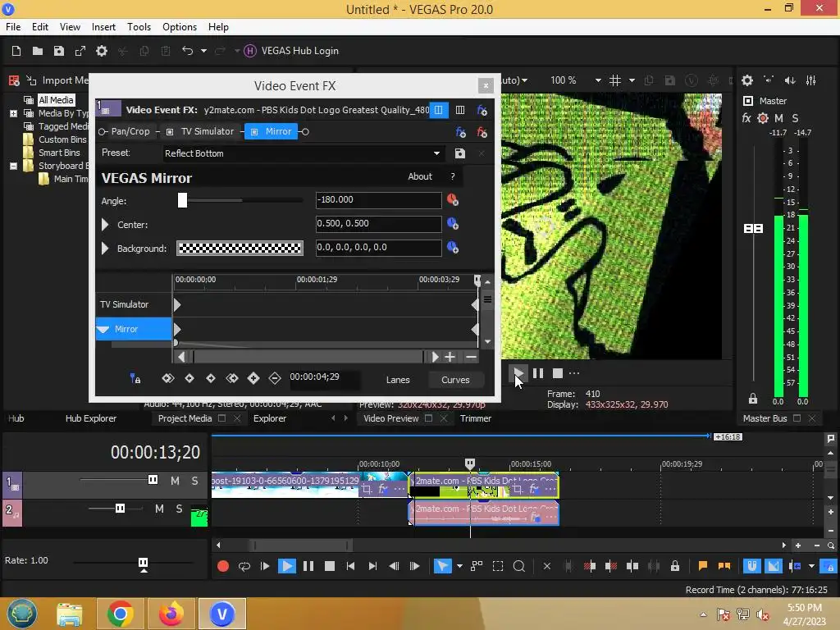Open the File menu

tap(13, 27)
